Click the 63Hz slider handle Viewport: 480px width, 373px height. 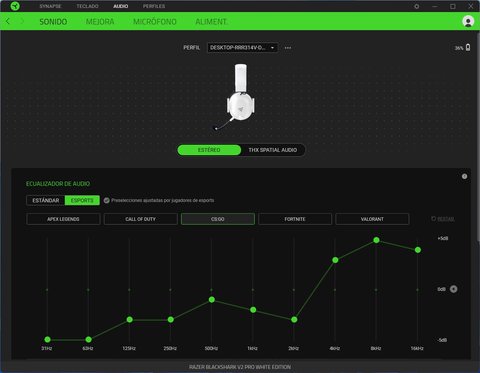coord(88,339)
